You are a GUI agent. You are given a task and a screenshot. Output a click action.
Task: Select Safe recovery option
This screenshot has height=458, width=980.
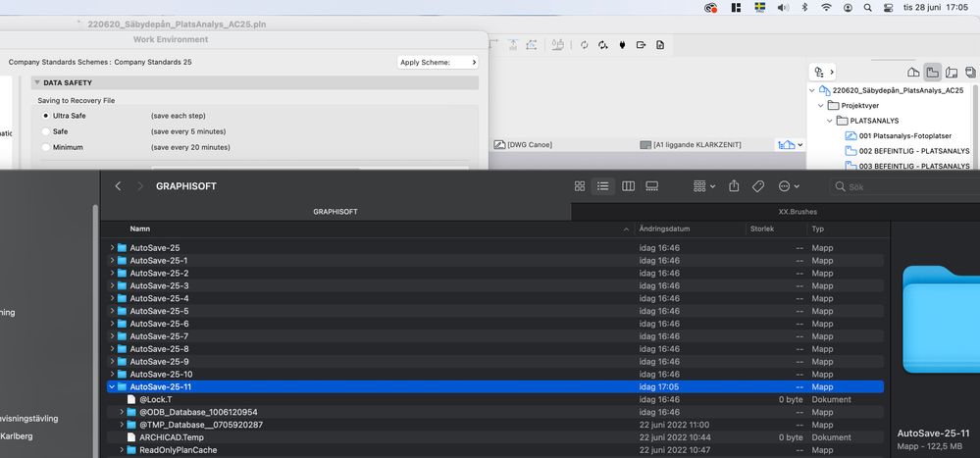pos(46,131)
